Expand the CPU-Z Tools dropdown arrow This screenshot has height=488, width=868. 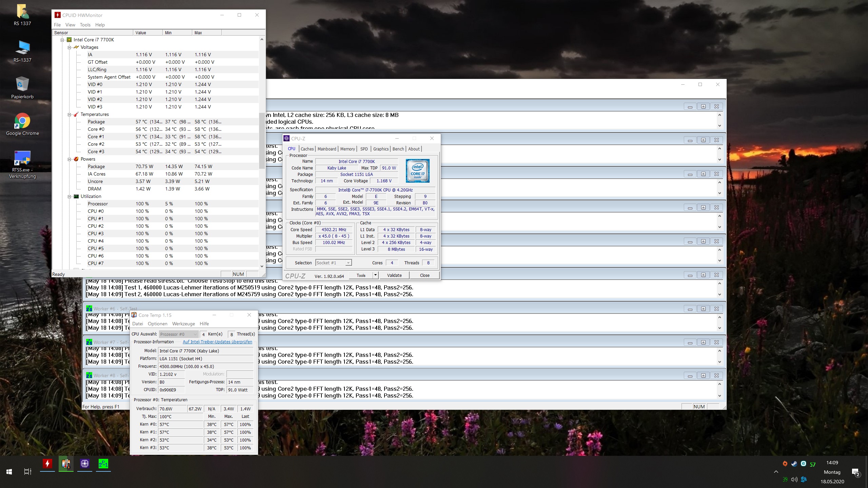375,275
